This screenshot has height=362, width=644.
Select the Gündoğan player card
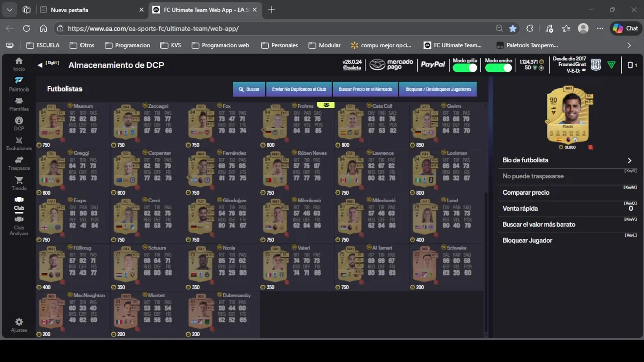pyautogui.click(x=222, y=220)
